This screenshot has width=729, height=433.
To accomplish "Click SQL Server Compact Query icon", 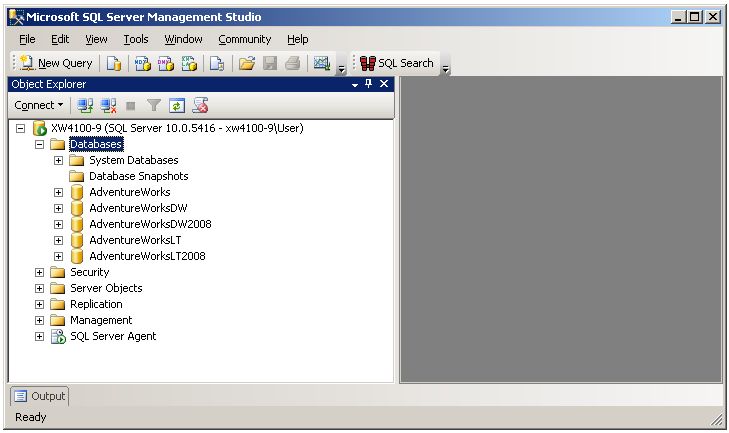I will pos(217,63).
